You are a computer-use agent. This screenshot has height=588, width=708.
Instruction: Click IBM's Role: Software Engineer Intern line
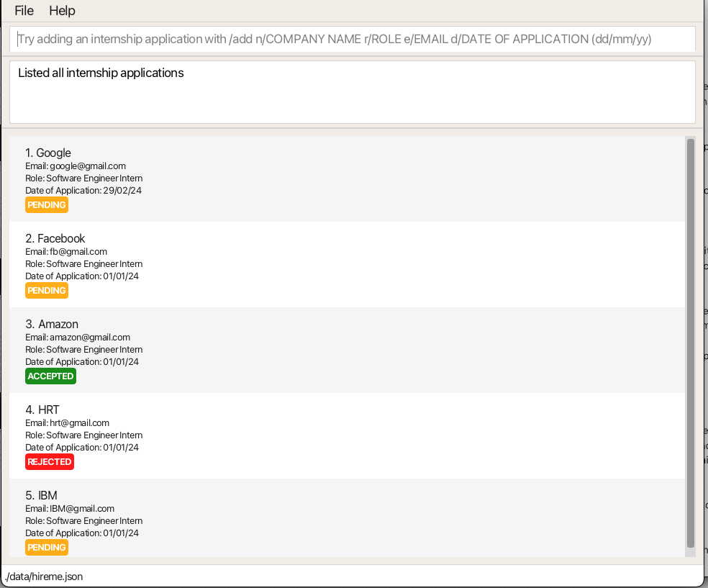84,521
